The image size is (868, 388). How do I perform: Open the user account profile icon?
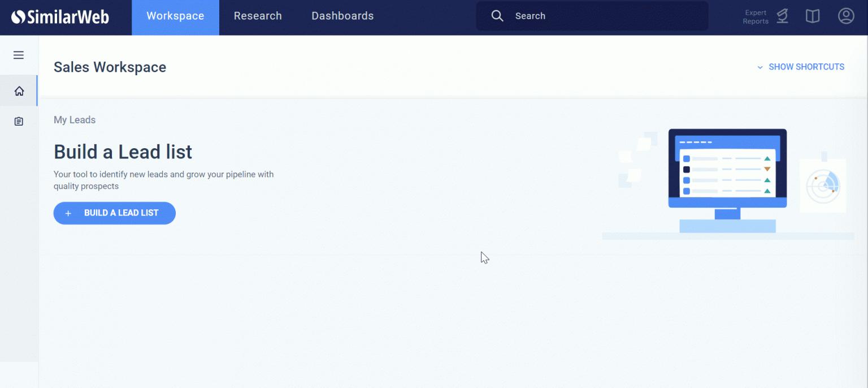846,16
